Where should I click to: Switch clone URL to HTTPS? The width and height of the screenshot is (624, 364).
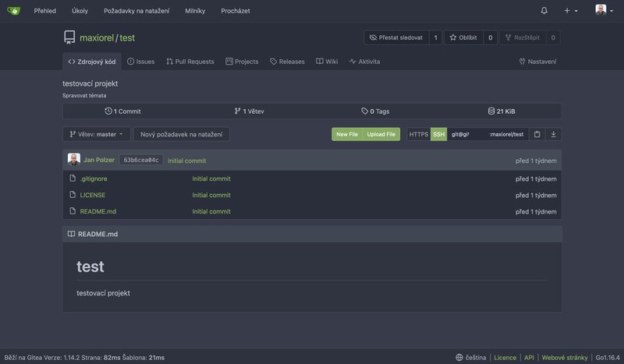pos(418,134)
